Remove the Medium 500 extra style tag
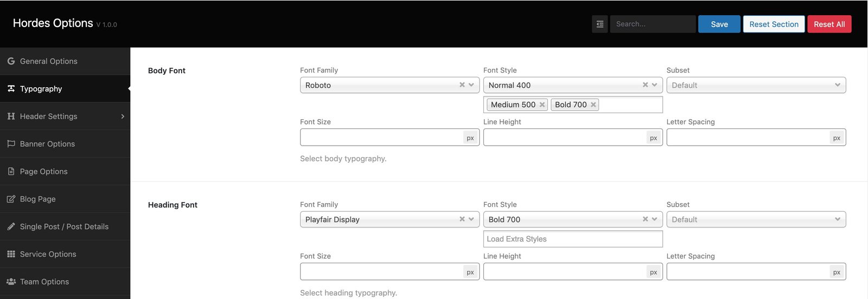Screen dimensions: 868x299 tap(542, 105)
